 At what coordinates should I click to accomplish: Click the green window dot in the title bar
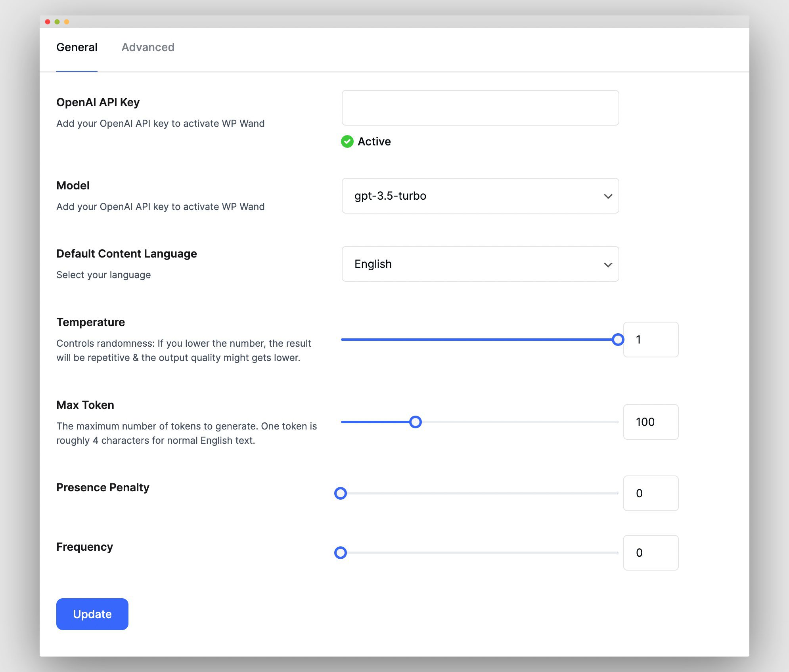point(57,22)
